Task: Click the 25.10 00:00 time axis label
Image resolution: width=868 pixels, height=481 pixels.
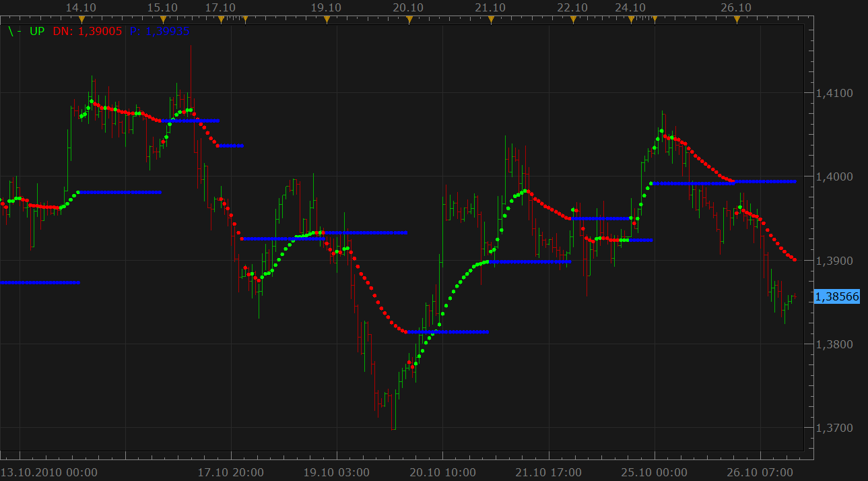Action: [655, 472]
